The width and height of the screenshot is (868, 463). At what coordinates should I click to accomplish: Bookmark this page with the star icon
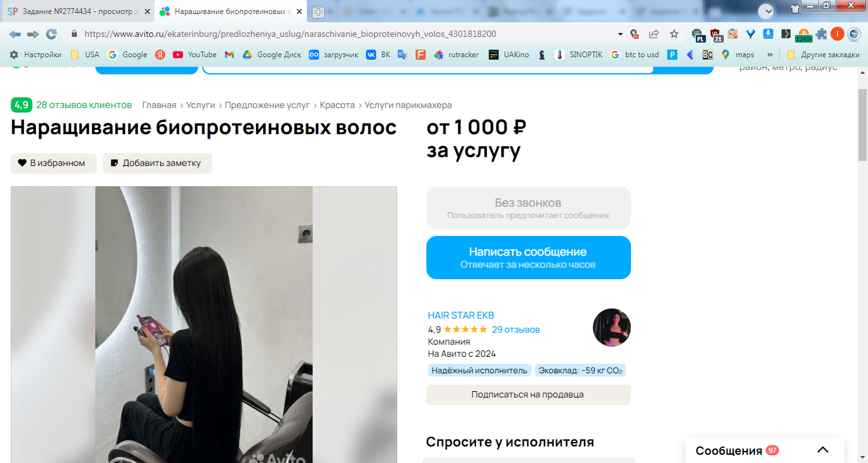[674, 34]
